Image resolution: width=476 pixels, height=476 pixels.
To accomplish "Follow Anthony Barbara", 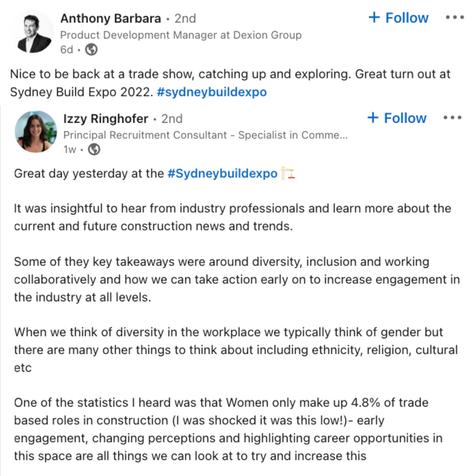I will [398, 18].
